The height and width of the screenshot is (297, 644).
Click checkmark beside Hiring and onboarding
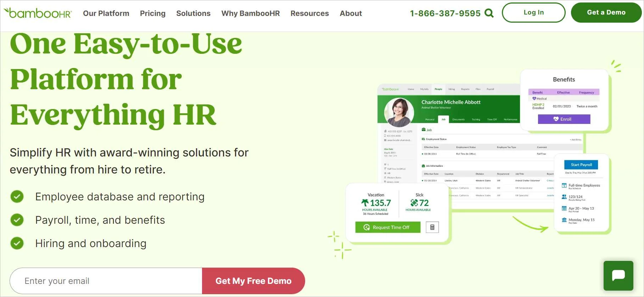click(x=17, y=243)
